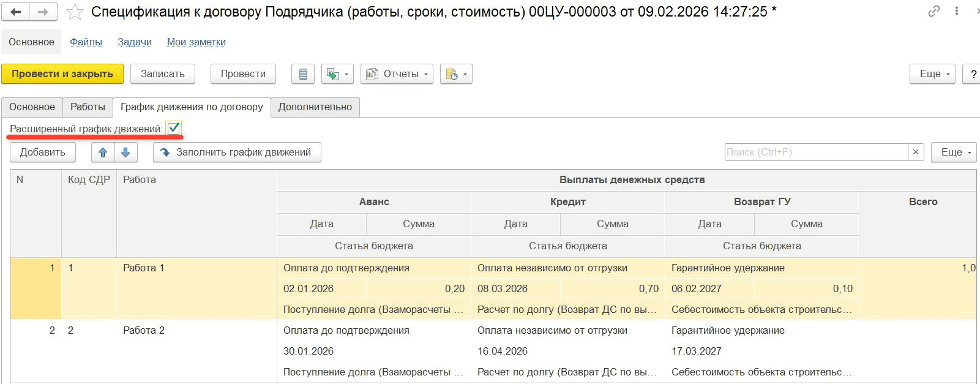This screenshot has height=384, width=980.
Task: Click 'Провести и закрыть' button
Action: click(x=62, y=74)
